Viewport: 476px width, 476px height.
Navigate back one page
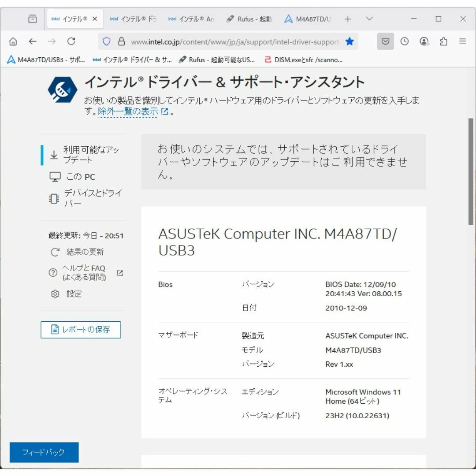33,41
